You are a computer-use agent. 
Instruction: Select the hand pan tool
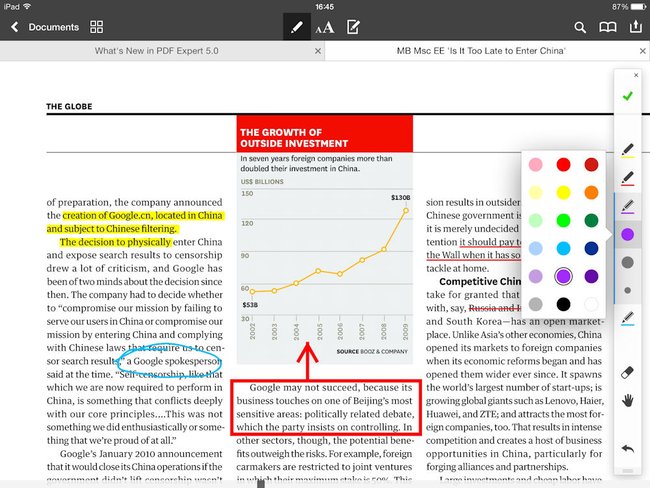pos(628,401)
